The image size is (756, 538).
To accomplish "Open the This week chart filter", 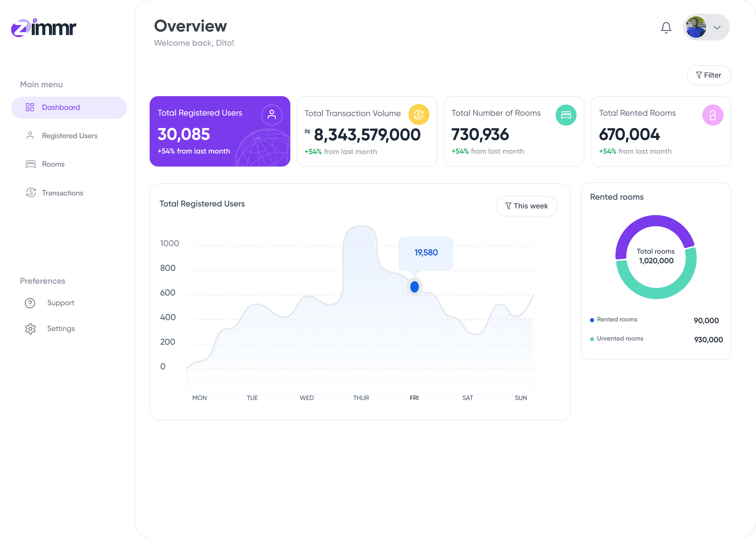I will [x=527, y=206].
